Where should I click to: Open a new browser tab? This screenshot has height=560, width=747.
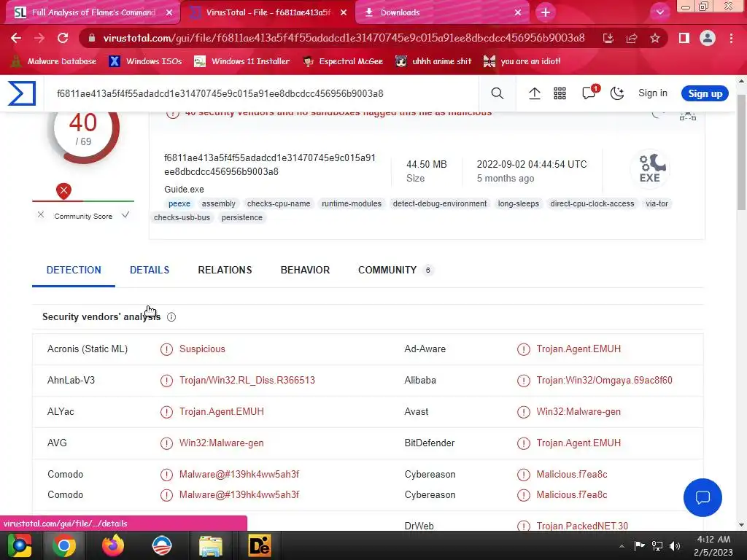(546, 12)
